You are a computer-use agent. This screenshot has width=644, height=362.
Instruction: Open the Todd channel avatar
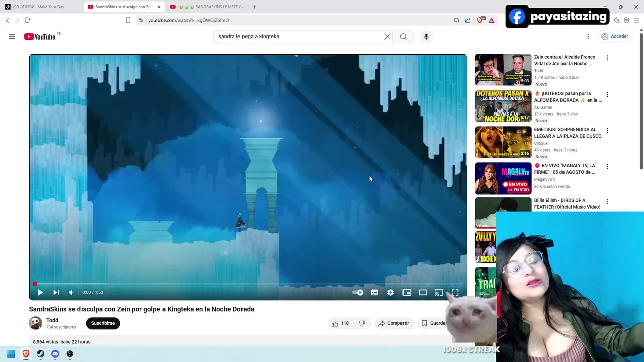(x=36, y=323)
